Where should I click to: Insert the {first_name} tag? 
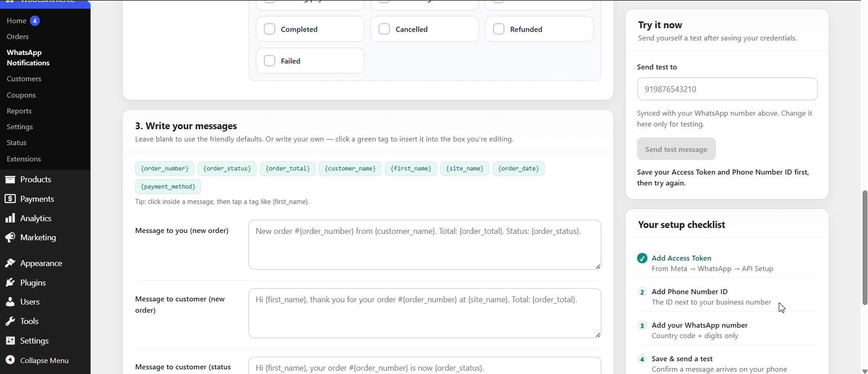[x=411, y=168]
